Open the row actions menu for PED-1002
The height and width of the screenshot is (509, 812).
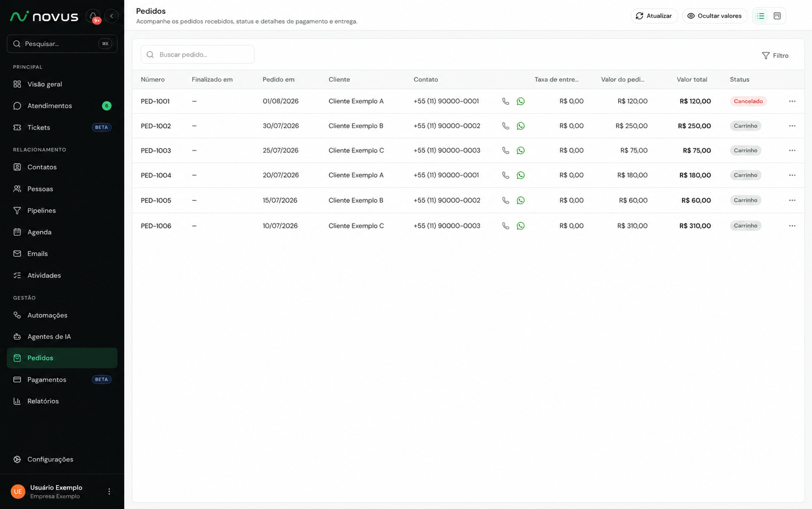coord(792,126)
